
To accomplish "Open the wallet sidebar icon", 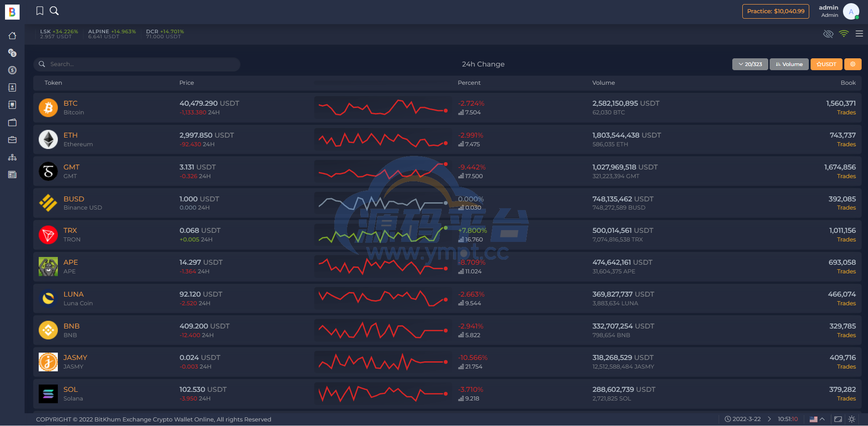I will [12, 123].
